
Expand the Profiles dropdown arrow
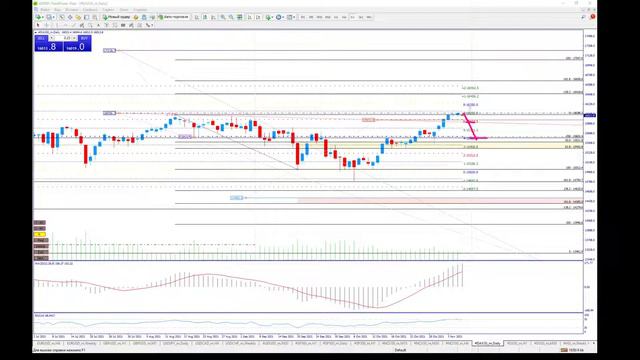[x=54, y=17]
